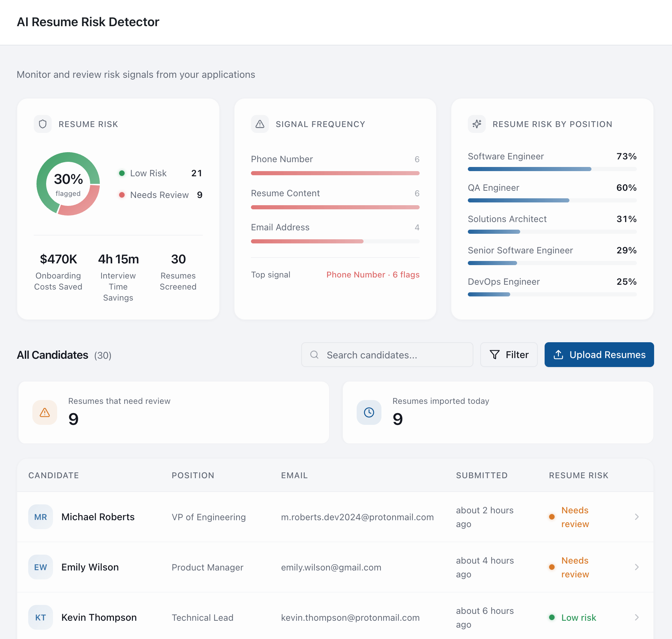Click the shield icon beside Resume Risk
Screen dimensions: 672x639
(x=43, y=124)
